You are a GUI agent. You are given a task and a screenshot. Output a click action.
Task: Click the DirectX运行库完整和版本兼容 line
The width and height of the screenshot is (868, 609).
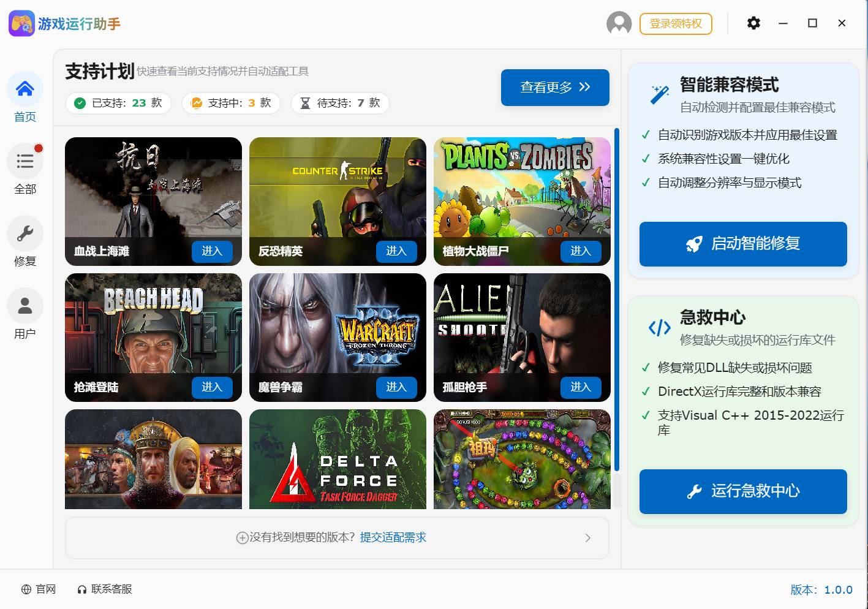point(739,391)
